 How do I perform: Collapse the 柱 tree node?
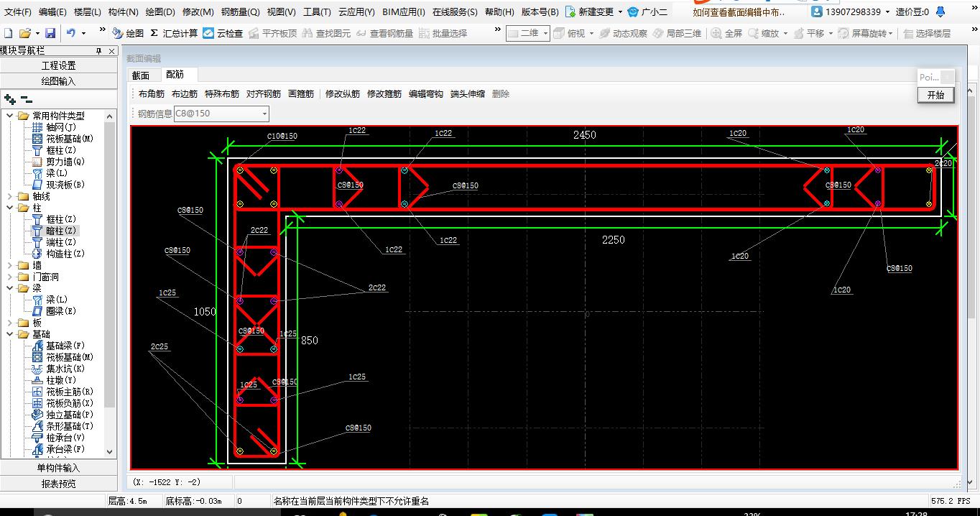[x=9, y=208]
